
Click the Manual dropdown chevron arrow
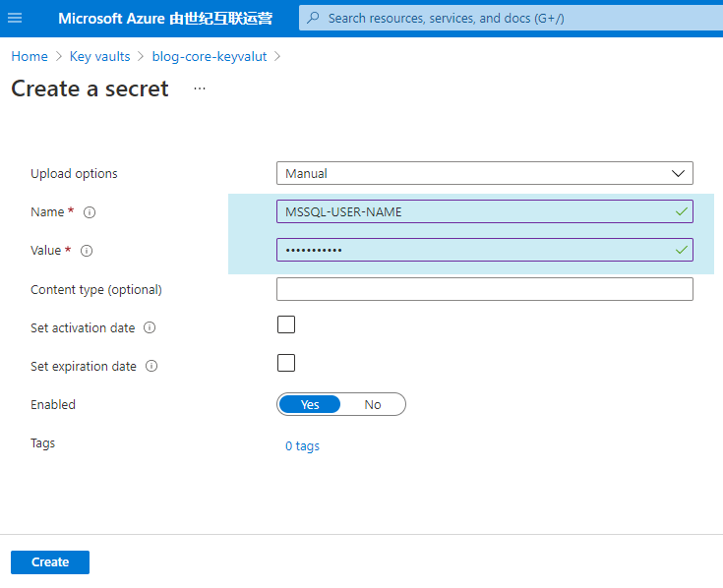pos(678,174)
